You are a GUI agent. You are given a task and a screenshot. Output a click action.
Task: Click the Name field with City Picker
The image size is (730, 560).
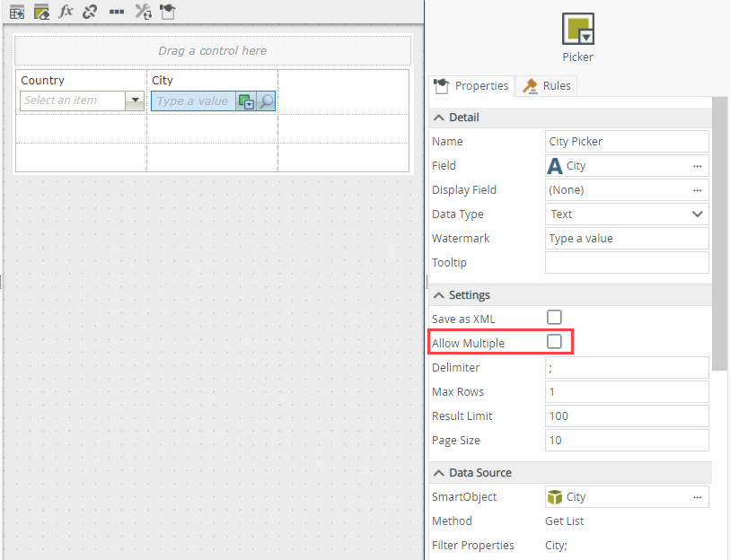(627, 142)
